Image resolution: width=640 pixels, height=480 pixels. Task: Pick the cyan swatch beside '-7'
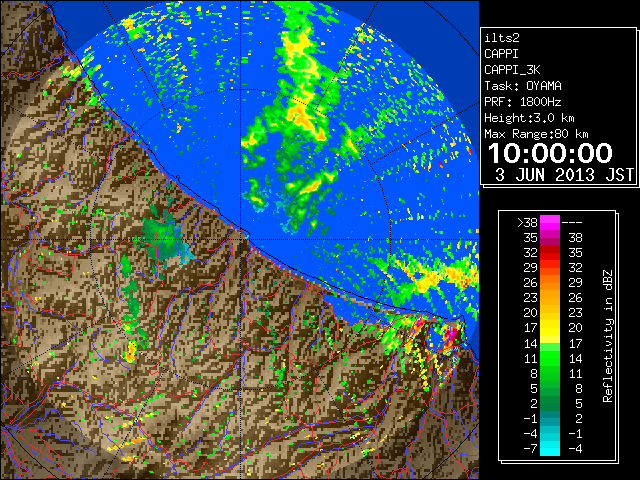(x=550, y=449)
